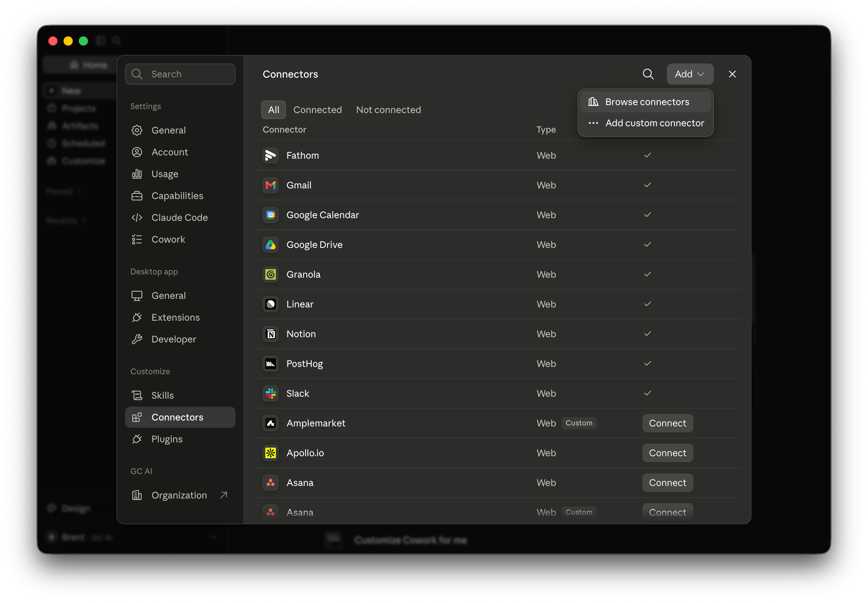Open Skills icon in Customize
Screen dimensions: 868x603
tap(137, 396)
